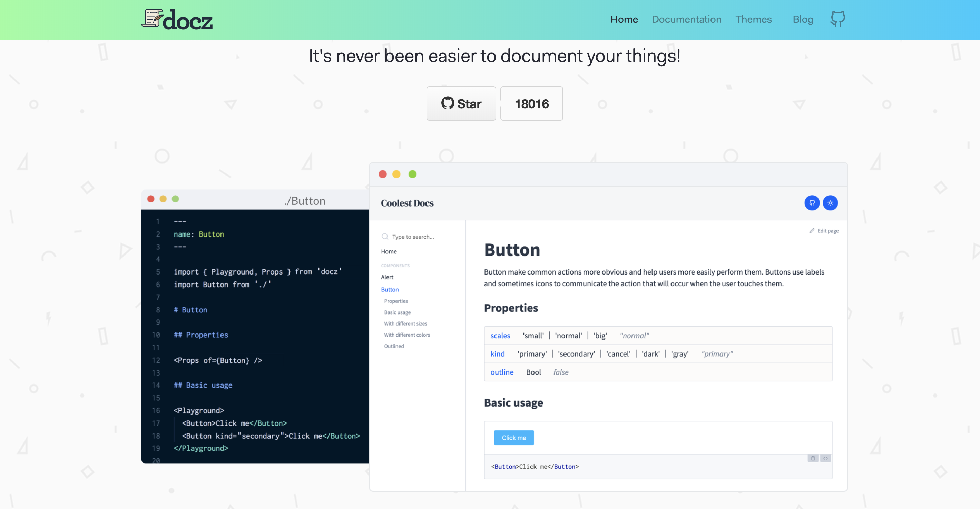The height and width of the screenshot is (509, 980).
Task: Open With different colors sidebar link
Action: click(x=407, y=335)
